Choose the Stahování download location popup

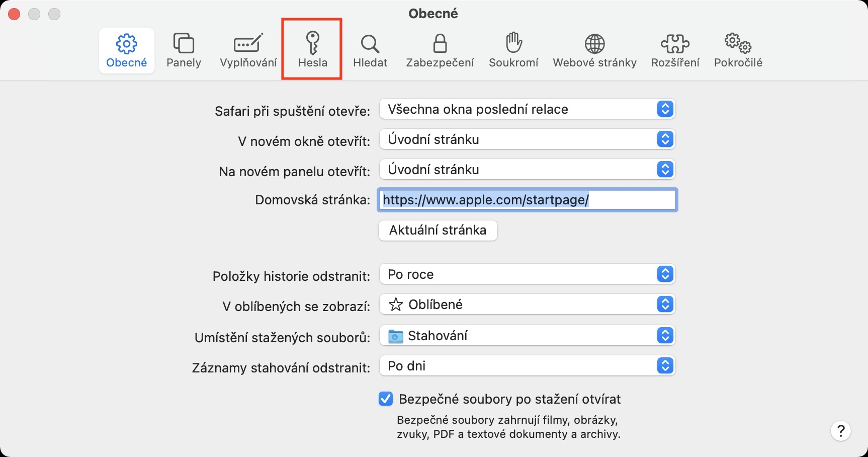click(x=527, y=336)
